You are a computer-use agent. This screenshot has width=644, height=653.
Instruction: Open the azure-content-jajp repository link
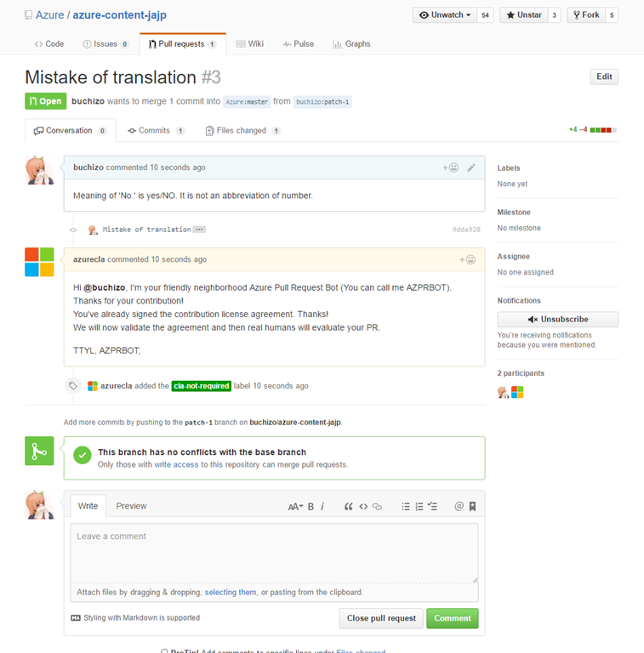point(120,15)
